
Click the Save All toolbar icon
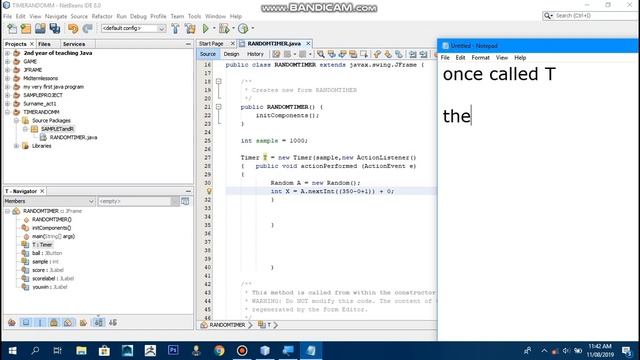pyautogui.click(x=55, y=28)
